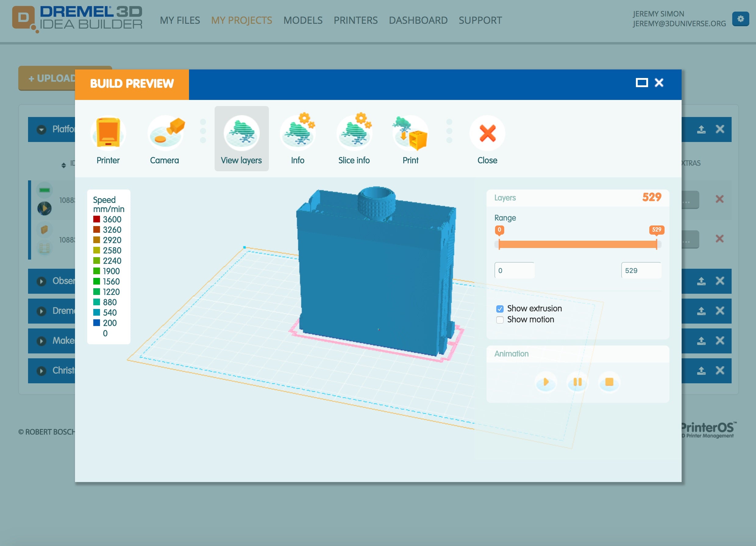Open account settings gear icon
The height and width of the screenshot is (546, 756).
(x=740, y=19)
